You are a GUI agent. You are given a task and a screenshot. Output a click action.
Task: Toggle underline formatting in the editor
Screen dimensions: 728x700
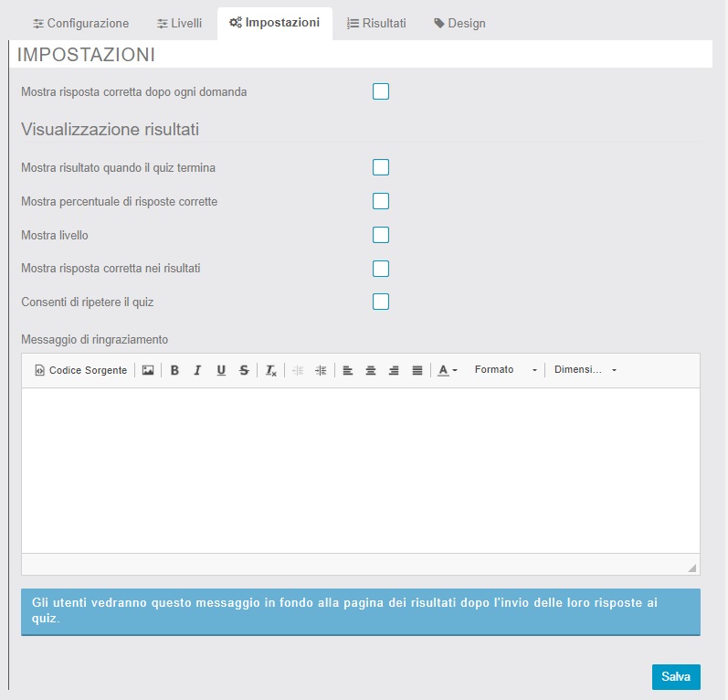[x=221, y=370]
